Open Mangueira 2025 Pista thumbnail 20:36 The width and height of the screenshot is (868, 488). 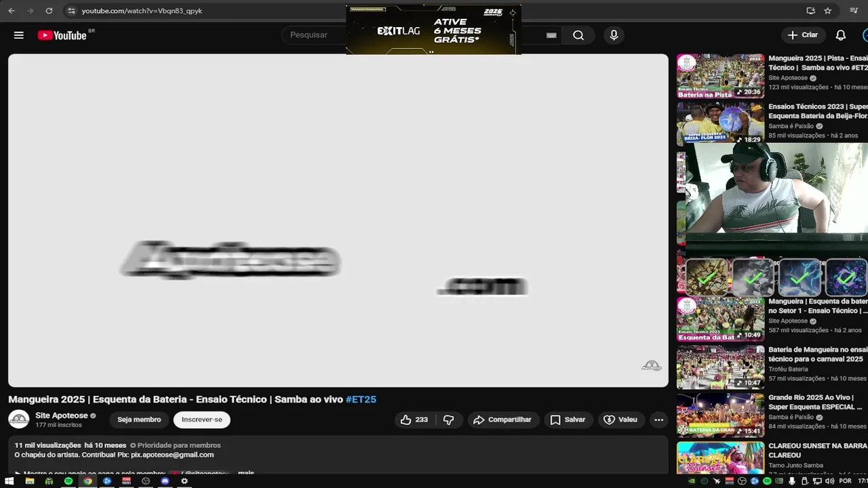point(720,76)
